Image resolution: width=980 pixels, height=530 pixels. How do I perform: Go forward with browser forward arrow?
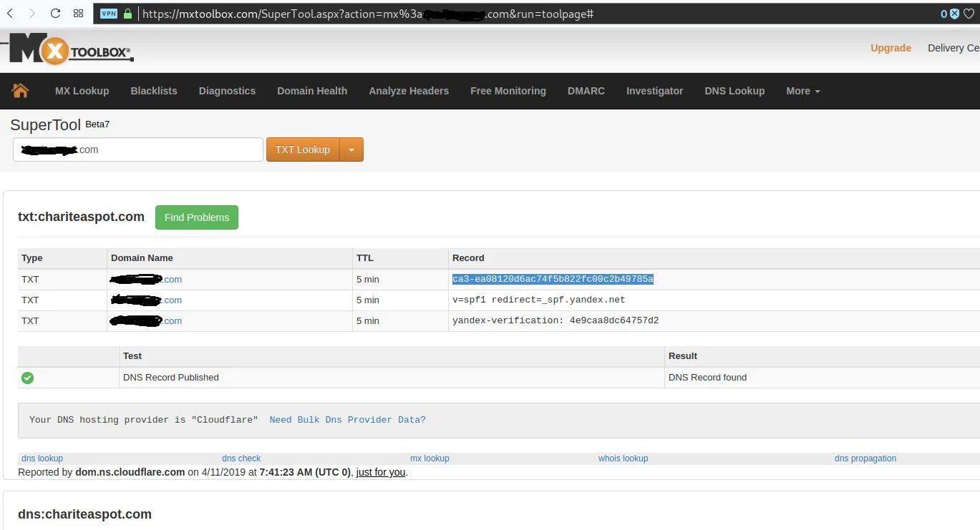pyautogui.click(x=32, y=13)
